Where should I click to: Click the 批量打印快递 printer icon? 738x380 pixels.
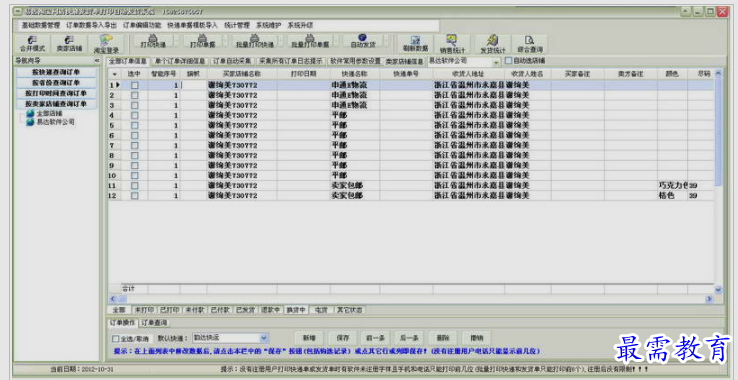[255, 38]
